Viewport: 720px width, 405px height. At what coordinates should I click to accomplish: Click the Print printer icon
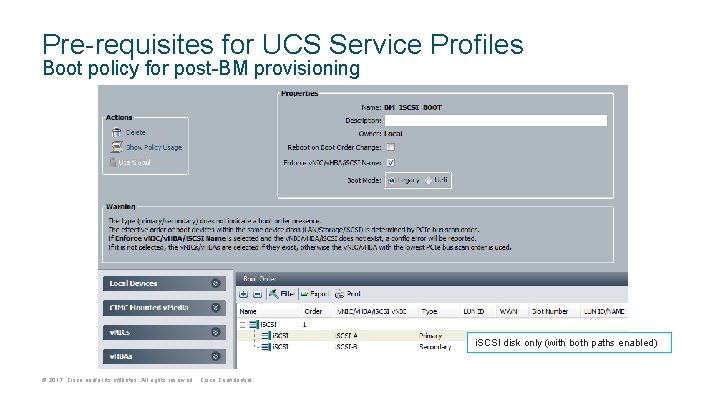point(339,294)
